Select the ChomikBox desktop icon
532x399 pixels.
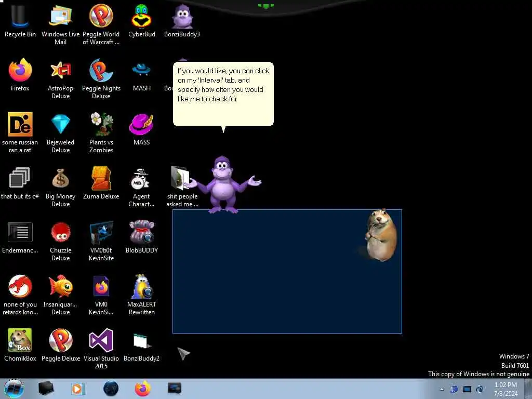[x=20, y=345]
